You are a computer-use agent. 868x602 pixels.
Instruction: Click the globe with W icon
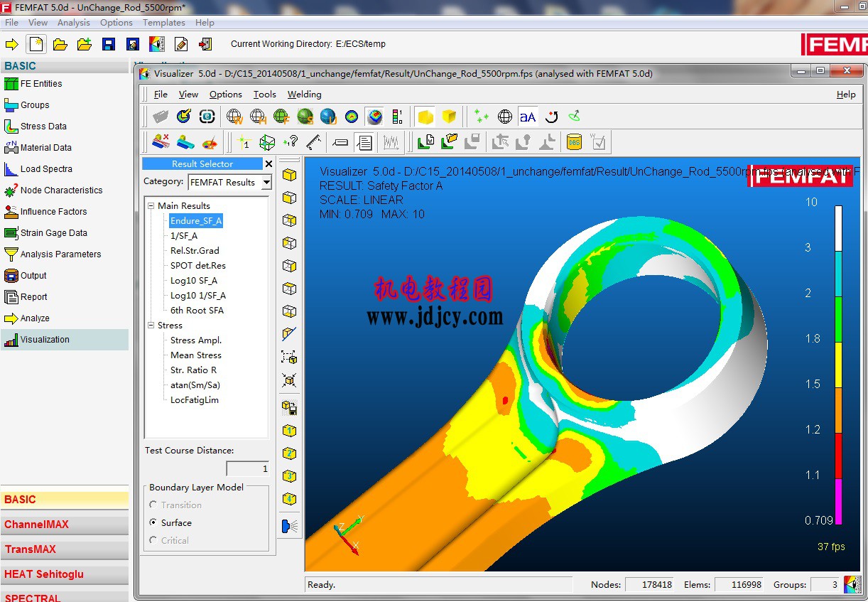234,117
